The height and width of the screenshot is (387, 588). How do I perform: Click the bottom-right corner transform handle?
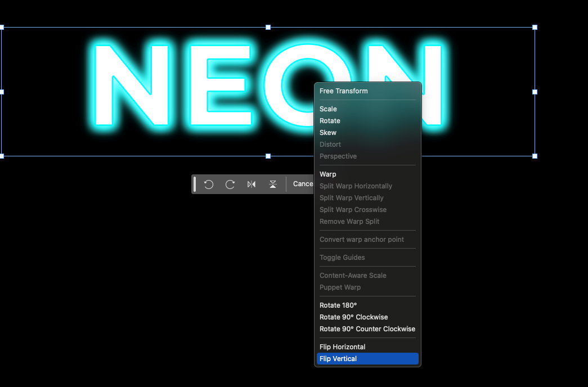(x=535, y=156)
